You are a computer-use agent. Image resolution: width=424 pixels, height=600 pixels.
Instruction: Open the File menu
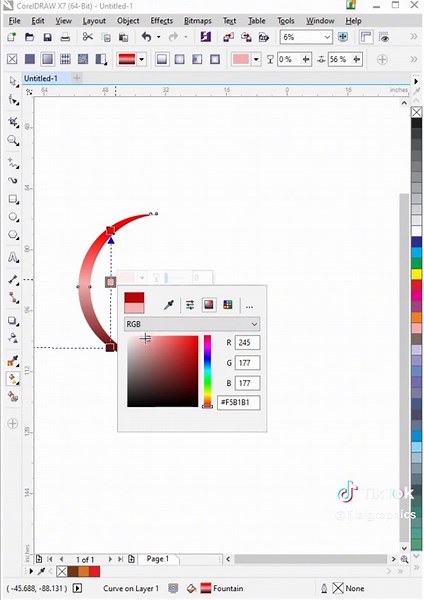(15, 21)
